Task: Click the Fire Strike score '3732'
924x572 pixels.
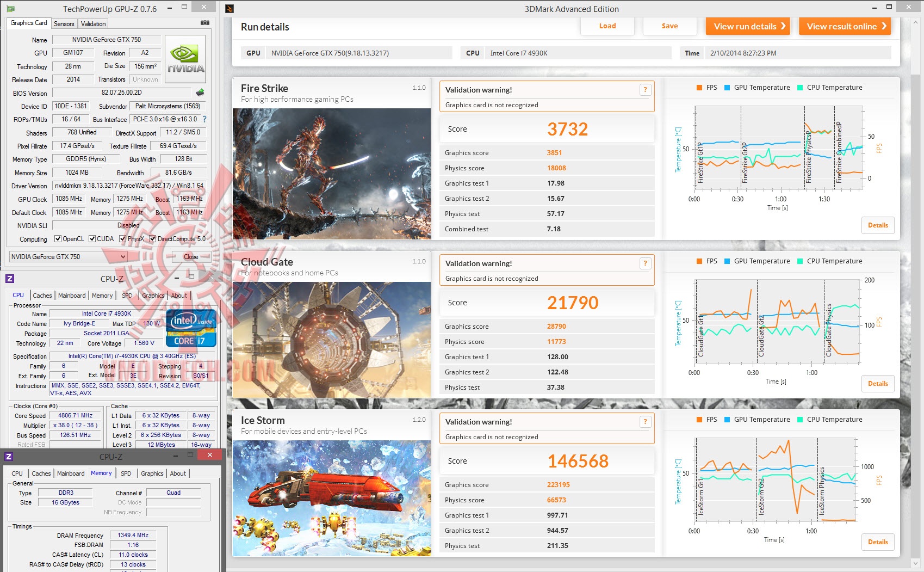Action: point(567,129)
